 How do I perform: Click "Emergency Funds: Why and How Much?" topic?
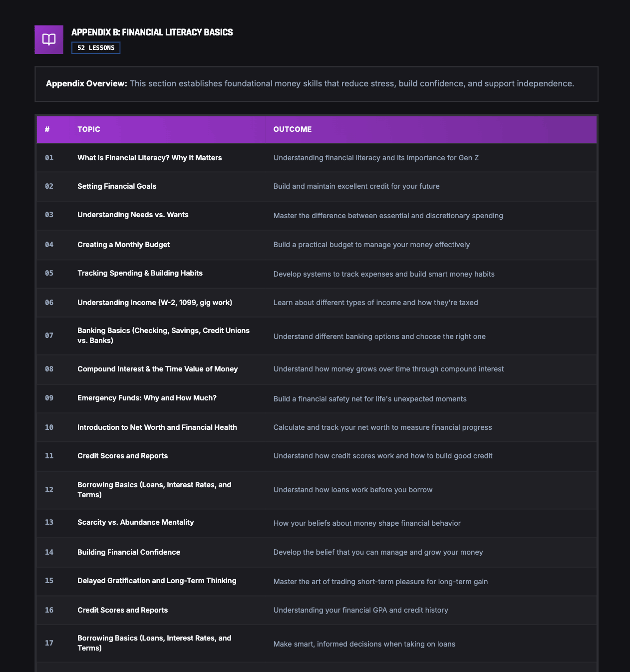click(147, 398)
